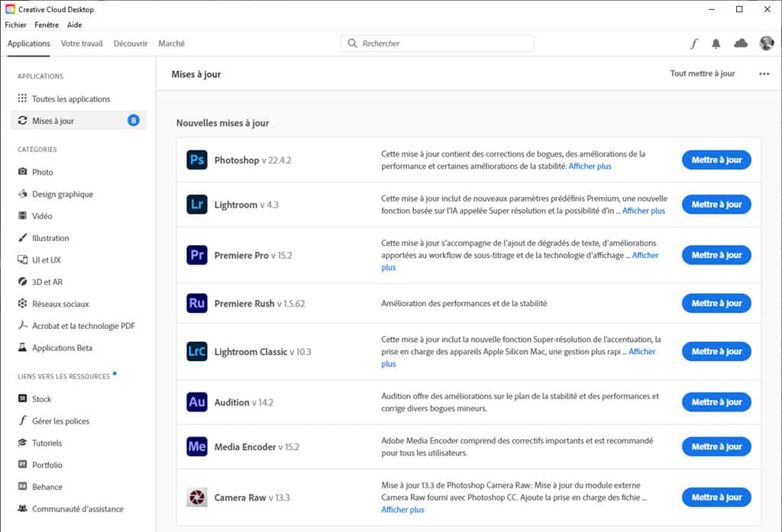
Task: Open Tutoriels in resources
Action: click(x=47, y=443)
